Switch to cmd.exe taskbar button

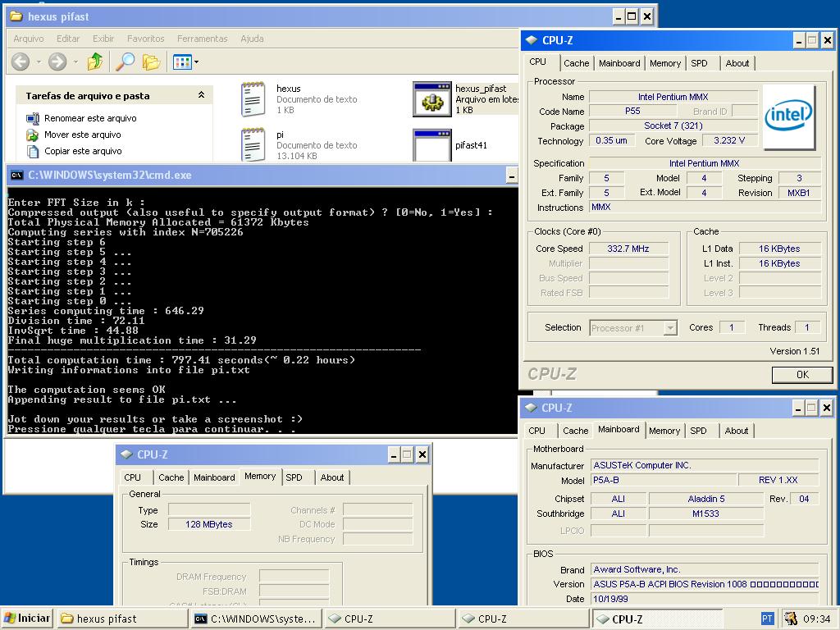[256, 619]
